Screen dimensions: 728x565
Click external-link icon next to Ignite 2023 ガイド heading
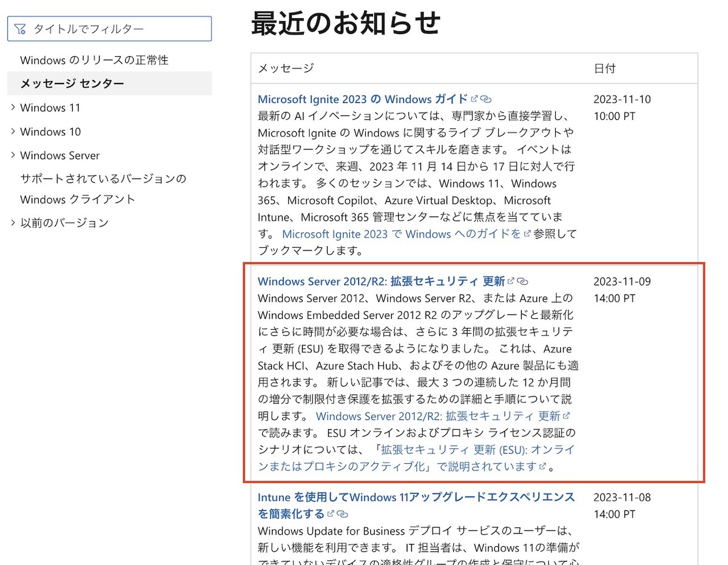click(x=474, y=98)
